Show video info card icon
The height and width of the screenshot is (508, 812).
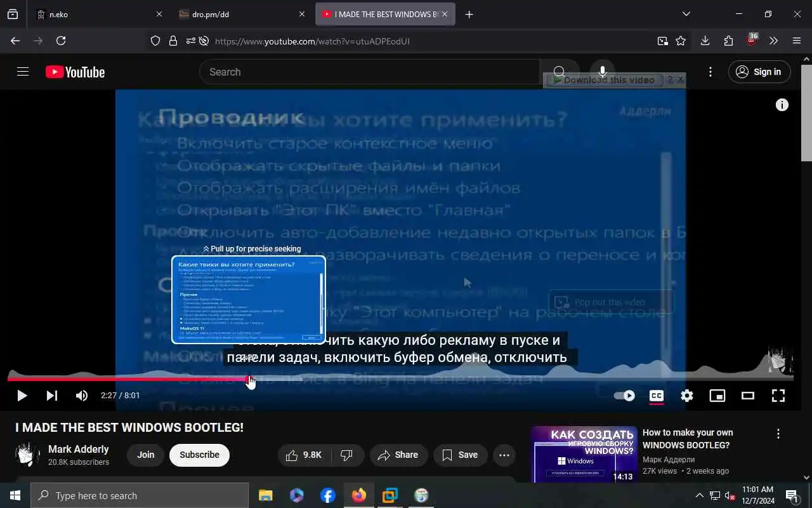(x=782, y=105)
